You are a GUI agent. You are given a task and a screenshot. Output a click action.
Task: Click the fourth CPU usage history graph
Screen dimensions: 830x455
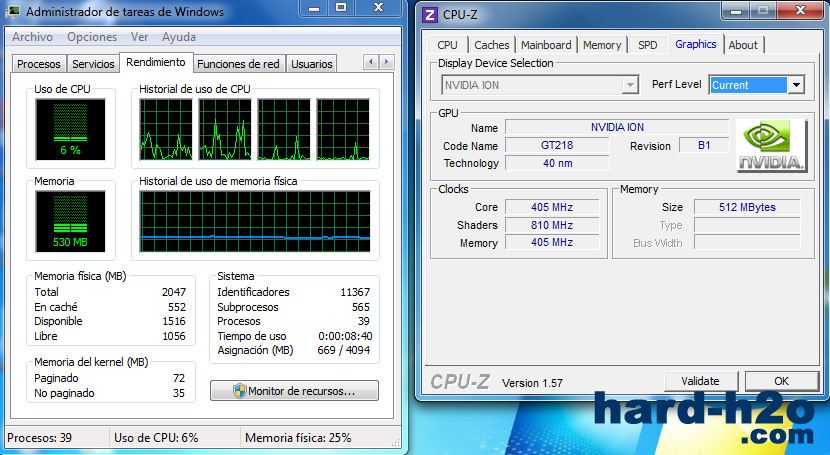343,130
